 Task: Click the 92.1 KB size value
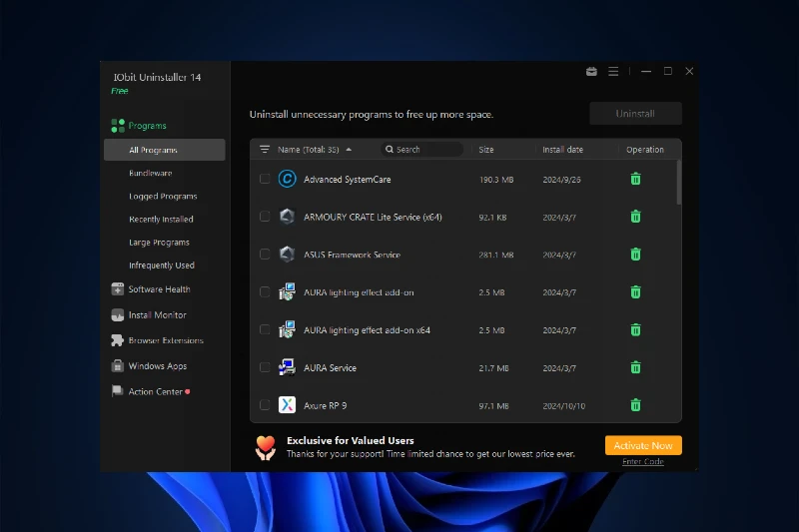[x=492, y=218]
